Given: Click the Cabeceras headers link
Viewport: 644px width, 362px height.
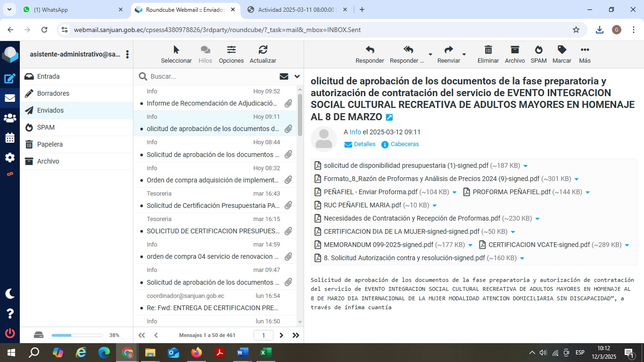Looking at the screenshot, I should pos(405,144).
